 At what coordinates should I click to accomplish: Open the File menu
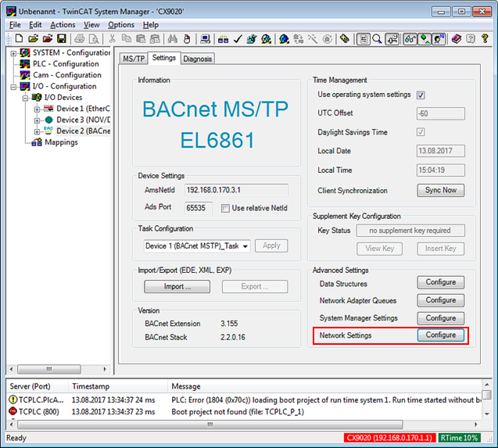point(15,25)
